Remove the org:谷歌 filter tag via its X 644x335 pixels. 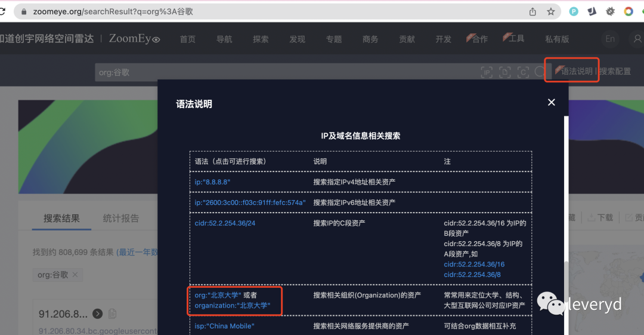click(75, 275)
